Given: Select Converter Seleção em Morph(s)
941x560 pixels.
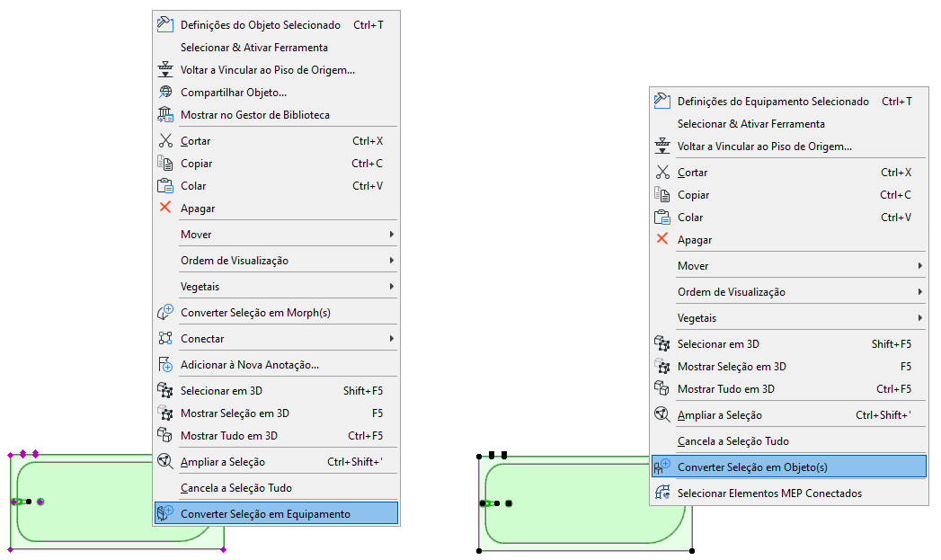Looking at the screenshot, I should coord(277,313).
